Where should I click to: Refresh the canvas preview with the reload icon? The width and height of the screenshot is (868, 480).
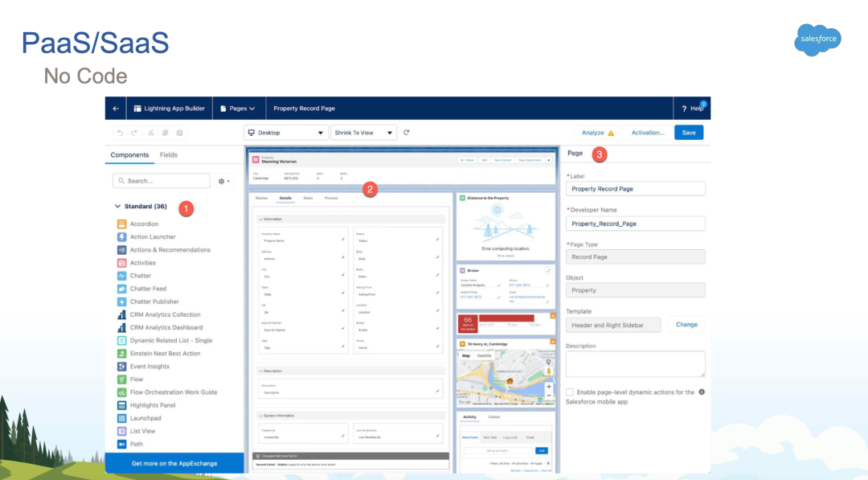click(x=407, y=133)
